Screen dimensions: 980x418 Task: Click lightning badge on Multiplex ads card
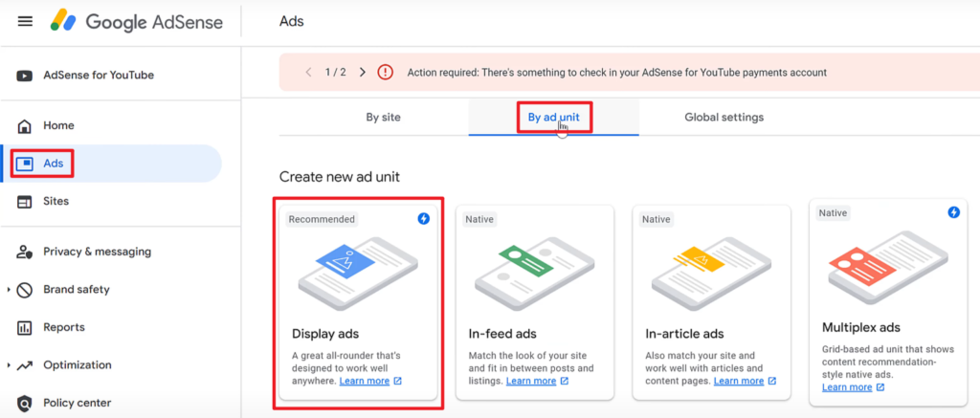pos(954,212)
